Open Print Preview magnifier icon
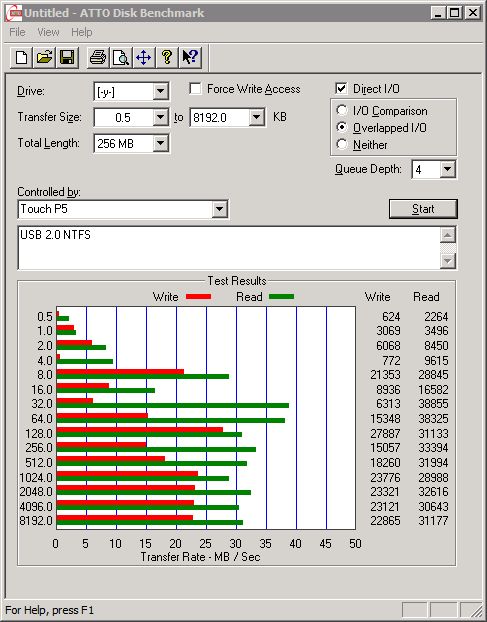This screenshot has height=622, width=487. click(121, 58)
